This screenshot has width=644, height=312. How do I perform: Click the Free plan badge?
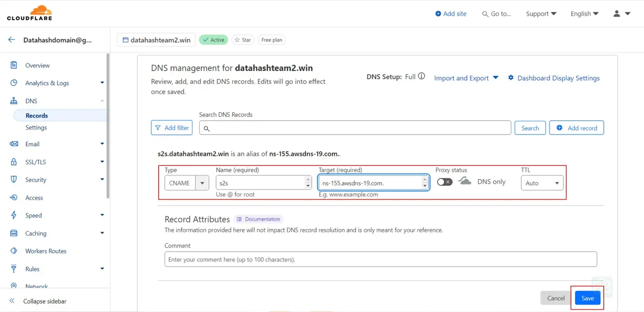coord(272,40)
